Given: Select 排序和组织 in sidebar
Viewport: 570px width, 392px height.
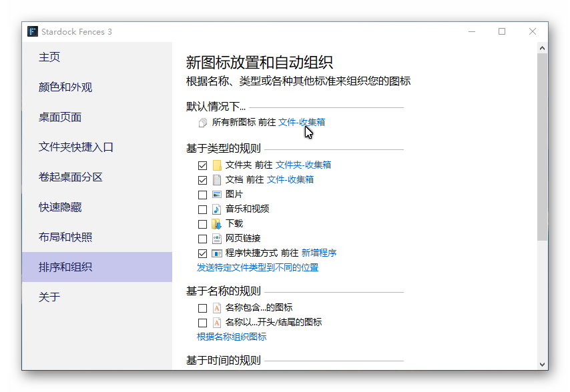Looking at the screenshot, I should (97, 267).
